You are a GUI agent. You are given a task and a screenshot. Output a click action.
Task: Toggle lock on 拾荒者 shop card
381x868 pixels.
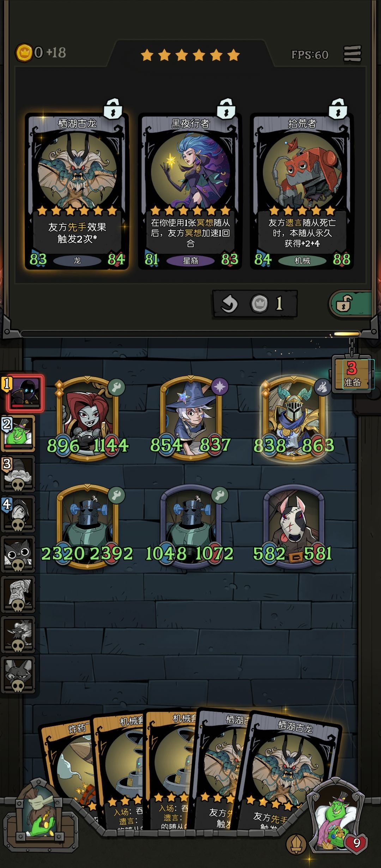tap(338, 109)
